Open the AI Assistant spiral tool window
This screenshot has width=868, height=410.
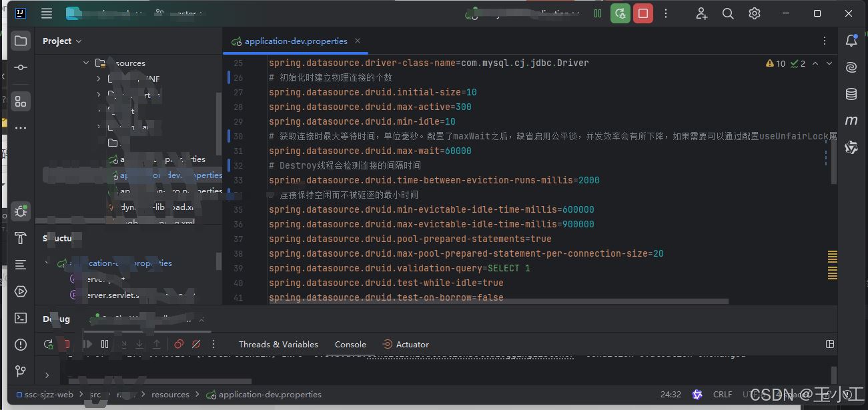[x=851, y=67]
